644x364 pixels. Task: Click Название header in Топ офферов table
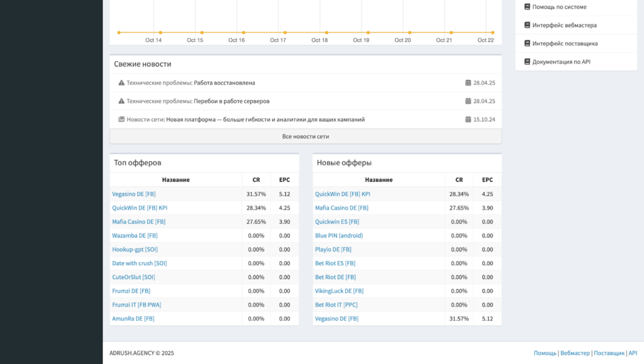tap(176, 180)
